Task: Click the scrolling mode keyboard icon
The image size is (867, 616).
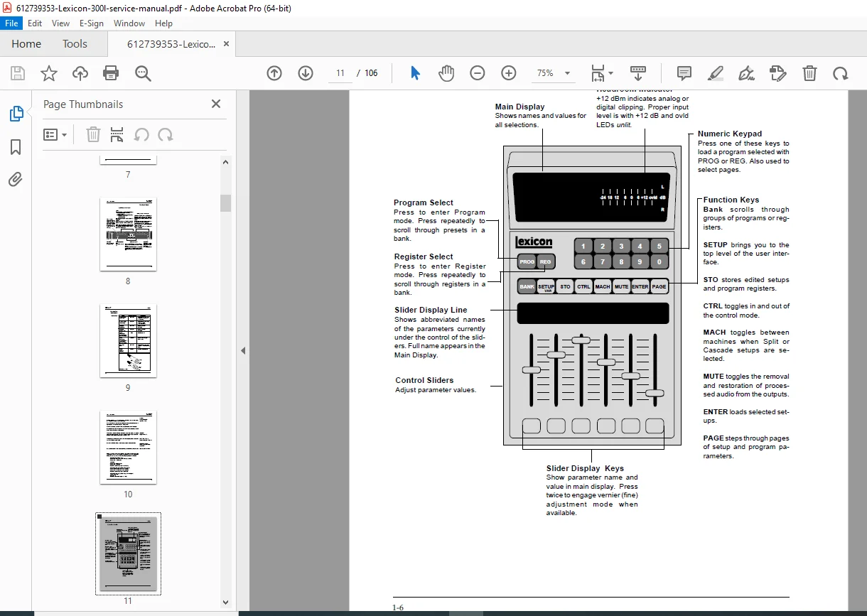Action: pos(638,73)
